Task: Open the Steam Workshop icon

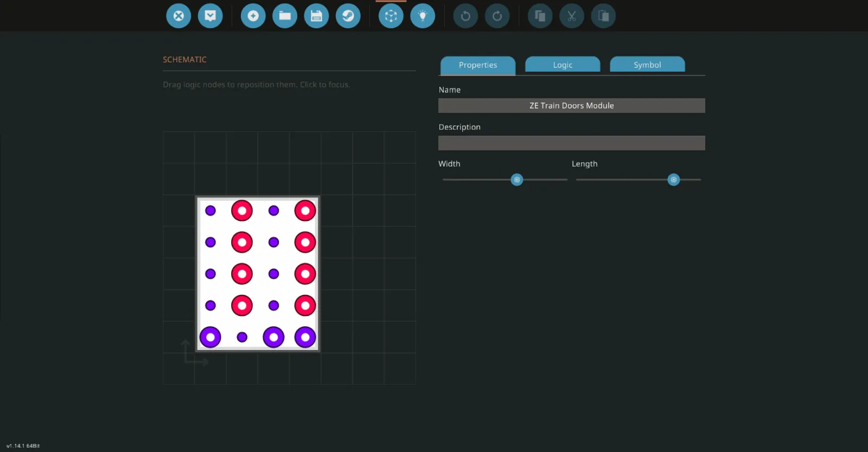Action: pos(348,16)
